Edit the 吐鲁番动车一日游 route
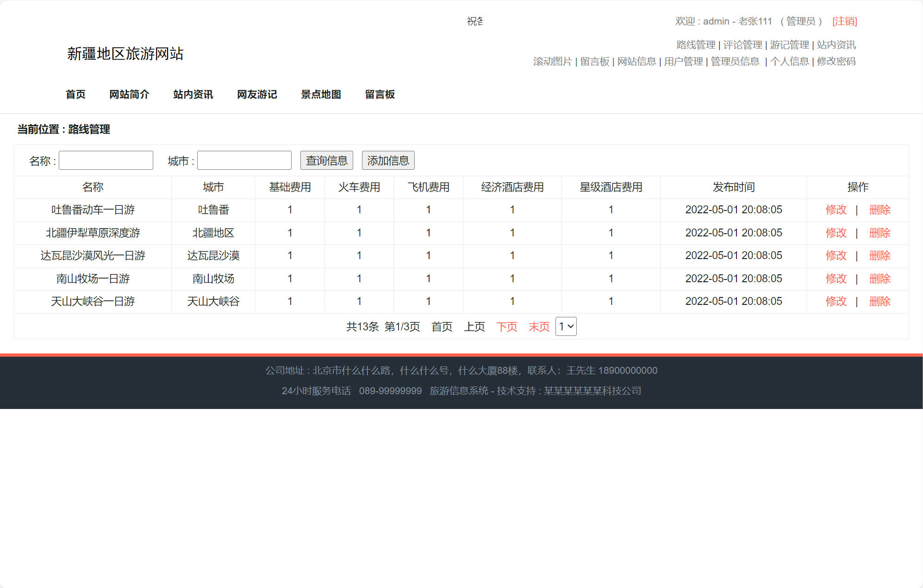Screen dimensions: 923x588 tap(836, 210)
